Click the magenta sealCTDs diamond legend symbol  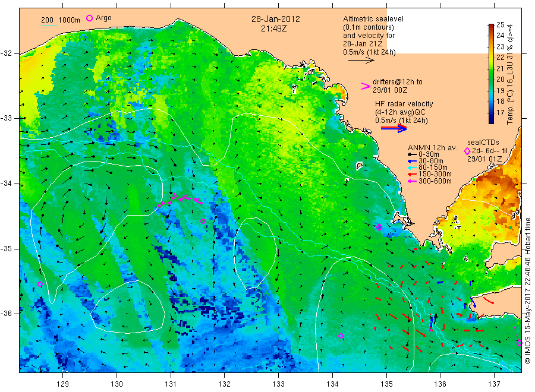pos(467,151)
